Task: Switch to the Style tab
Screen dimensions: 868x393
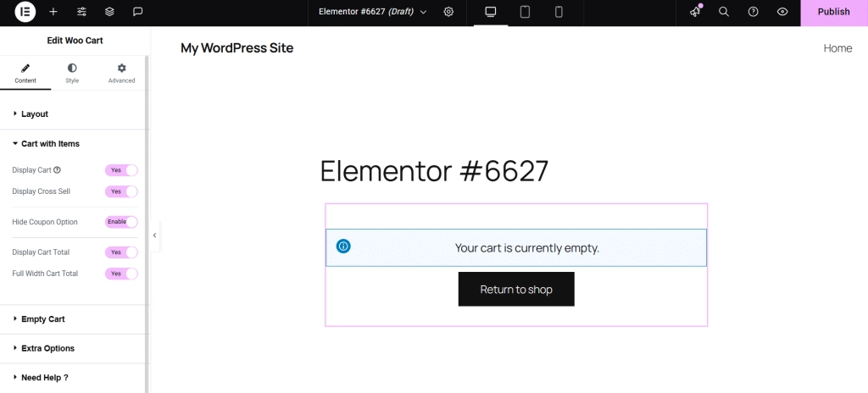Action: tap(72, 73)
